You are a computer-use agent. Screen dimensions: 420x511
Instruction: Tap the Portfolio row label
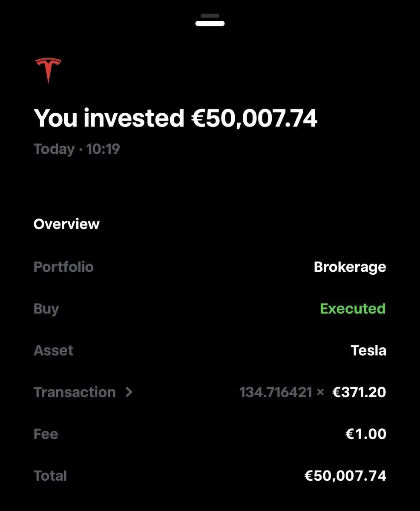pyautogui.click(x=63, y=267)
